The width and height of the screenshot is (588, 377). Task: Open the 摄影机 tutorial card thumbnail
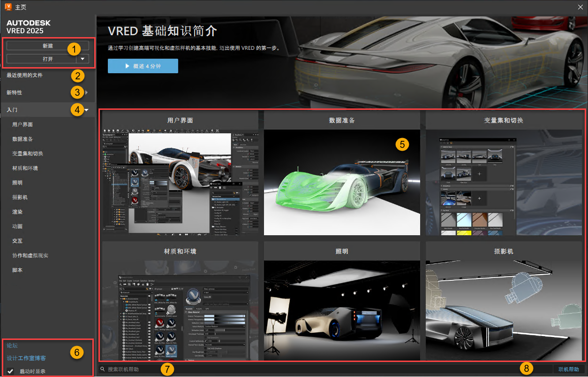click(x=504, y=310)
